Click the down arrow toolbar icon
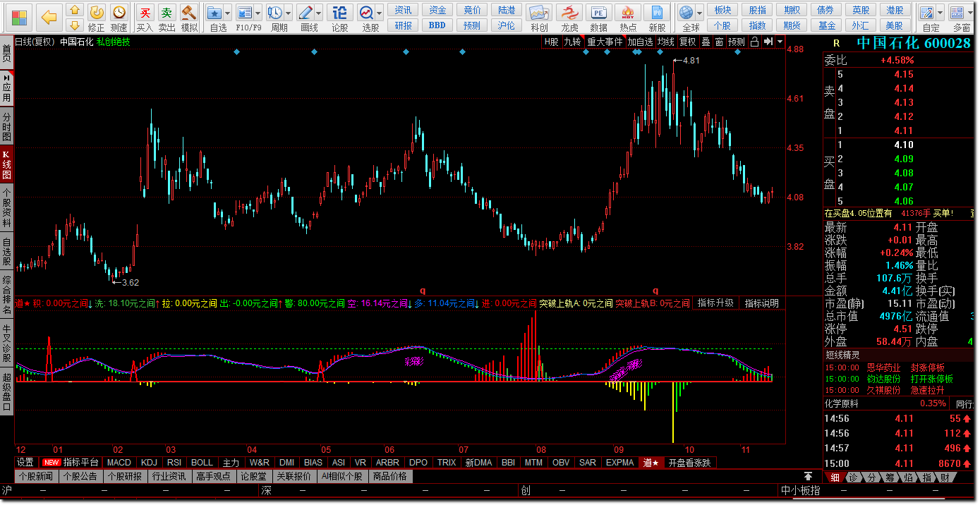This screenshot has width=980, height=505. coord(75,25)
